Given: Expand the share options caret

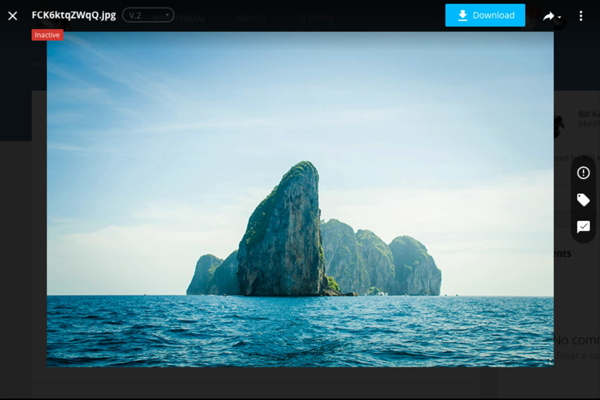Looking at the screenshot, I should pyautogui.click(x=559, y=17).
